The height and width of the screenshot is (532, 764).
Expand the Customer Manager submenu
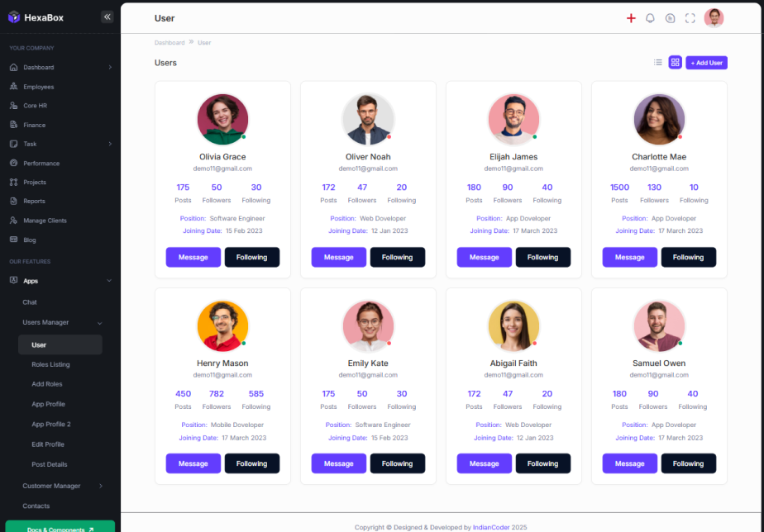[x=101, y=486]
